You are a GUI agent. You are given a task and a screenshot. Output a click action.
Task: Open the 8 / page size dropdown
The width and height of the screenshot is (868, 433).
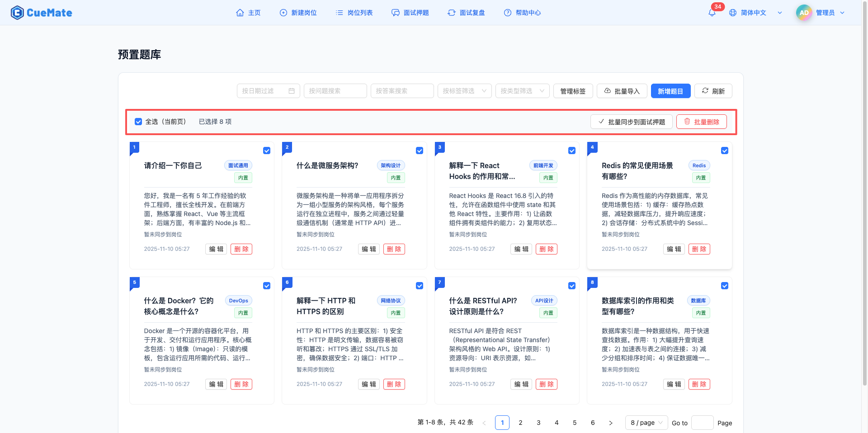[646, 423]
